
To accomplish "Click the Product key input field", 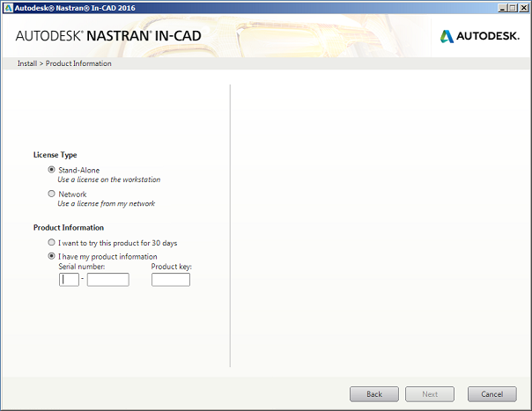I will (171, 280).
